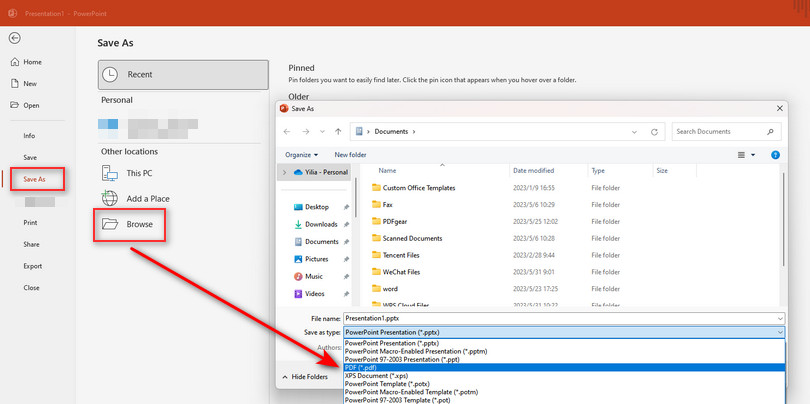Viewport: 810px width, 404px height.
Task: Open the file name history dropdown arrow
Action: [x=780, y=319]
